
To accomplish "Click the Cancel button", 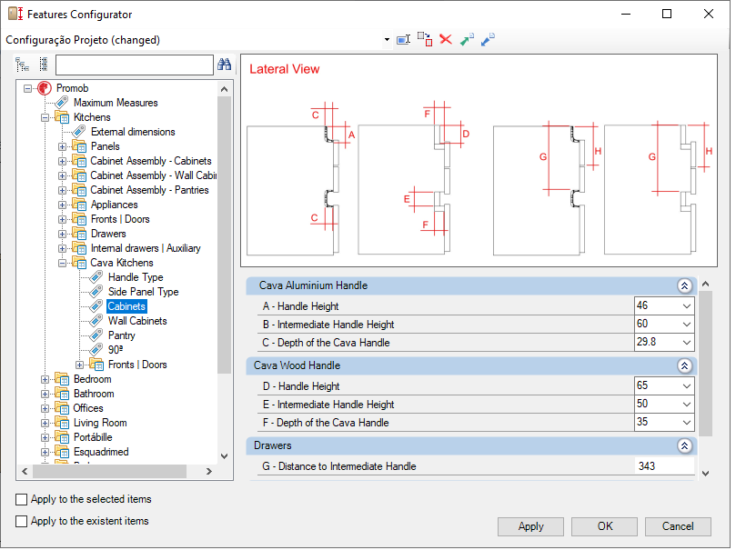I will [x=678, y=526].
